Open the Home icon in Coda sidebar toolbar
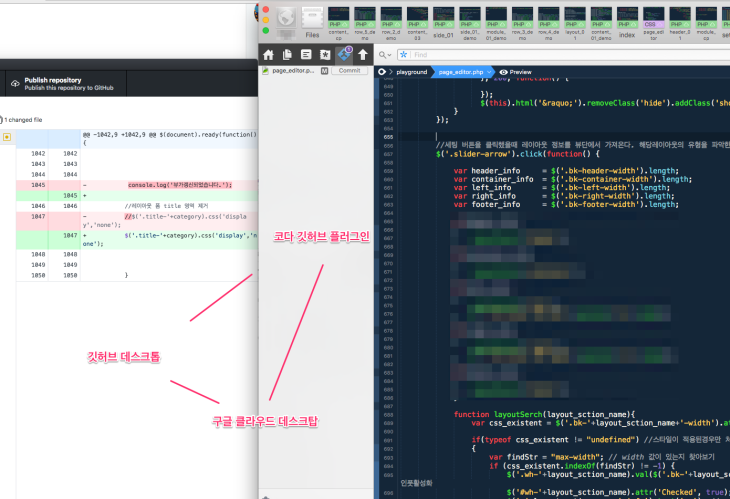 (x=268, y=54)
